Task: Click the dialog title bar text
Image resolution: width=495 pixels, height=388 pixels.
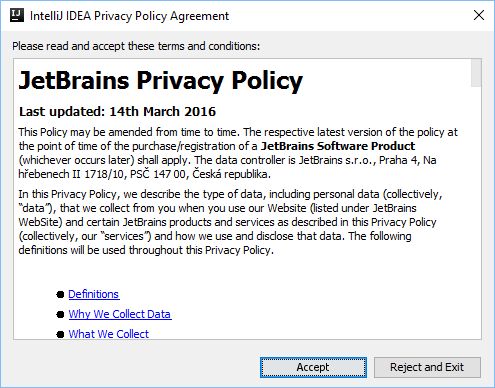Action: pyautogui.click(x=129, y=16)
